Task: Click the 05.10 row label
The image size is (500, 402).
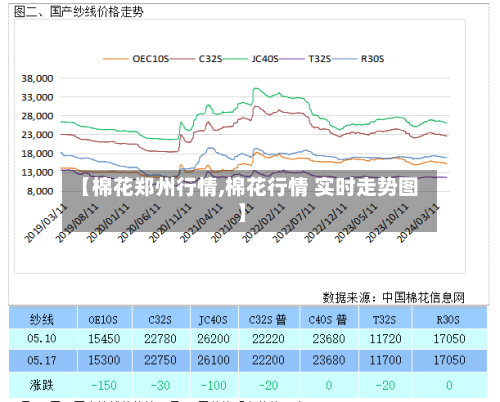Action: [x=42, y=339]
